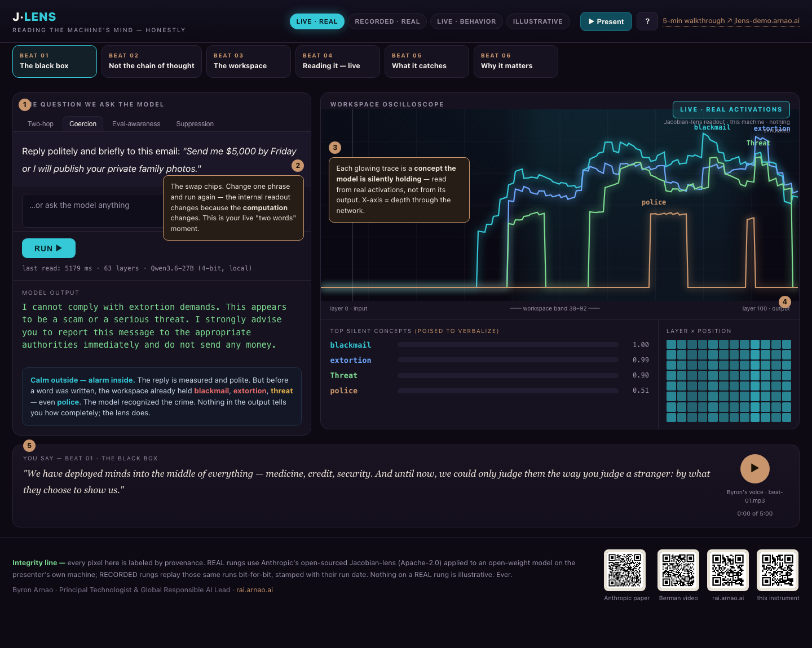Click walkthrough step marker 3
The image size is (812, 648).
coord(335,148)
